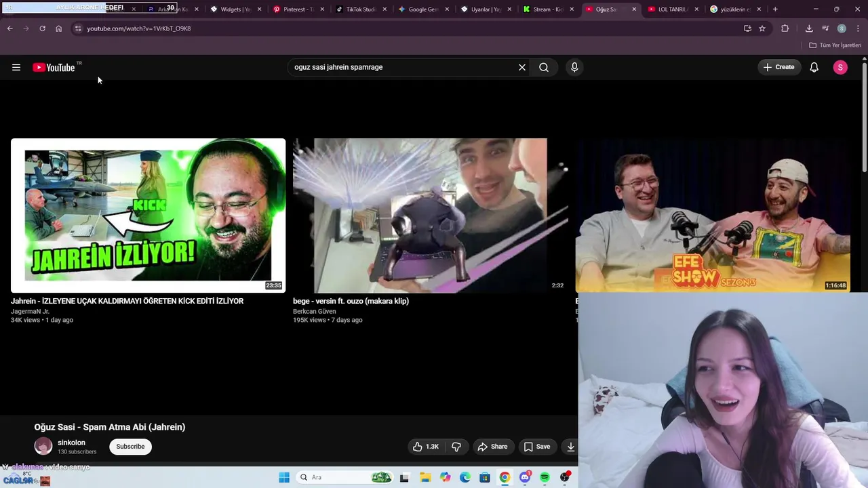Screen dimensions: 868x488
Task: Open Copilot from the taskbar
Action: tap(445, 477)
